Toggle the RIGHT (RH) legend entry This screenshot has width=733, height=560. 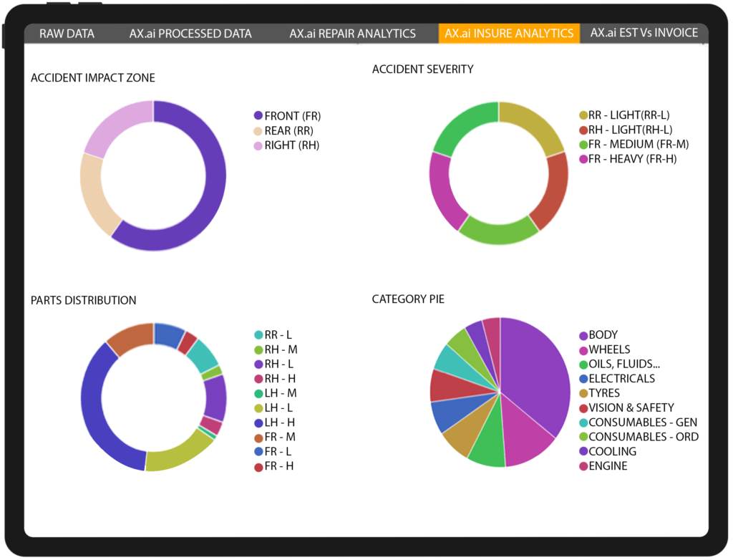[x=286, y=145]
